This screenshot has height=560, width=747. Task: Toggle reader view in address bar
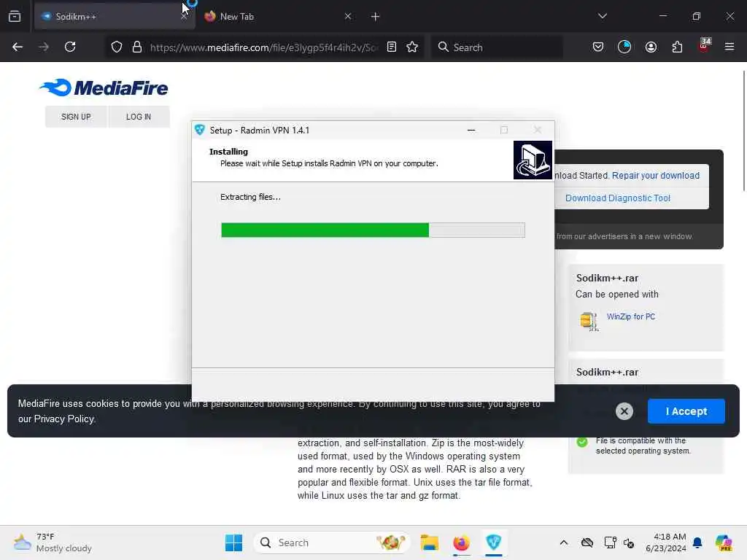pos(392,47)
